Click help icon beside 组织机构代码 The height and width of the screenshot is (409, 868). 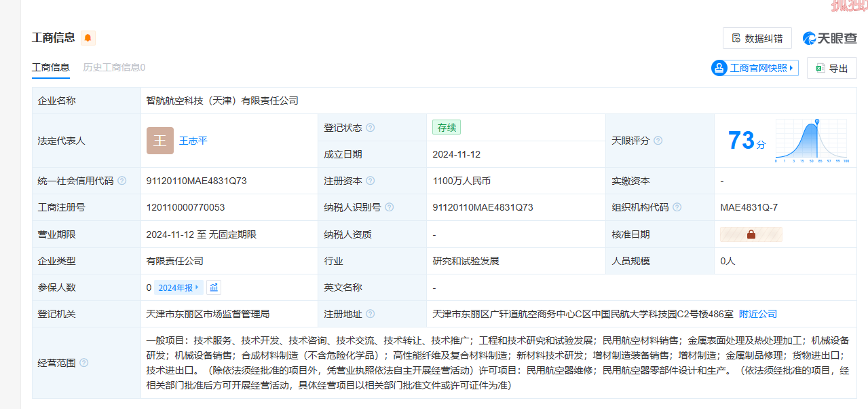677,207
